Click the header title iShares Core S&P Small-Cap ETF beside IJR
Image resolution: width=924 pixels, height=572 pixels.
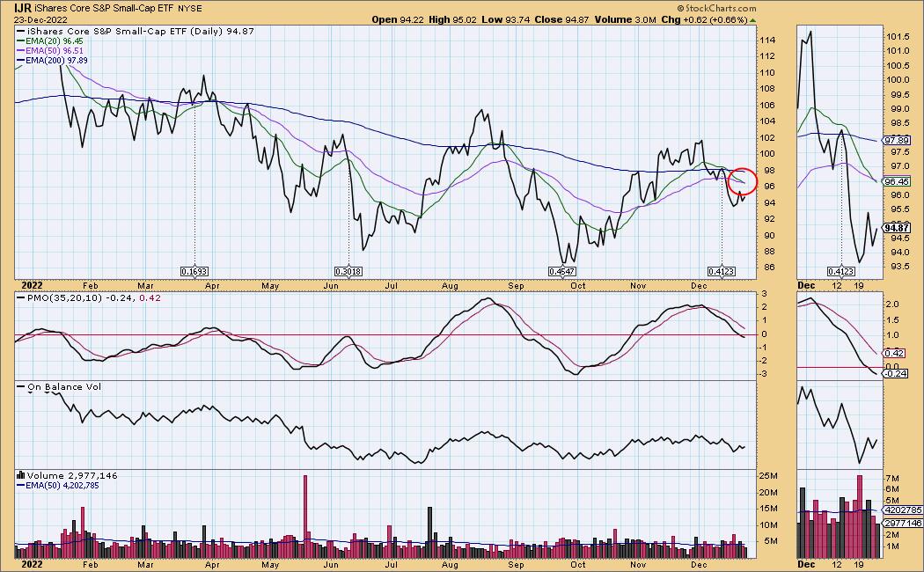click(105, 8)
